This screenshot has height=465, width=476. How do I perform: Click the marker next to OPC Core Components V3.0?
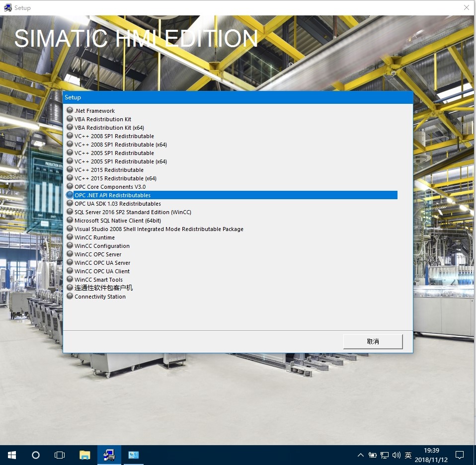70,186
